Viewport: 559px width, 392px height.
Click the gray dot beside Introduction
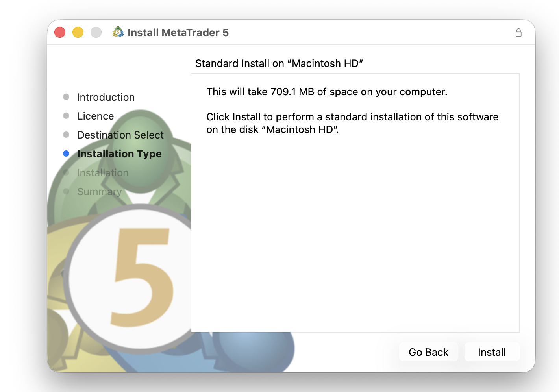click(66, 97)
